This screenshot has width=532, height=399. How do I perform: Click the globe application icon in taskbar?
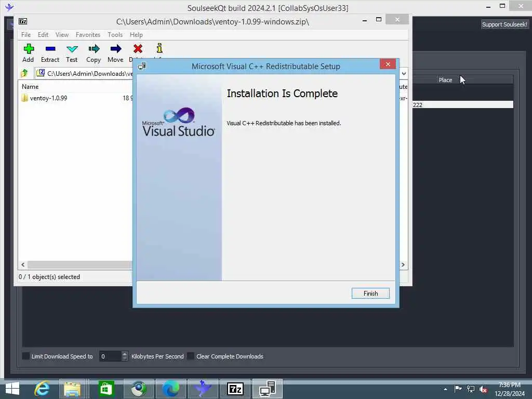(139, 389)
